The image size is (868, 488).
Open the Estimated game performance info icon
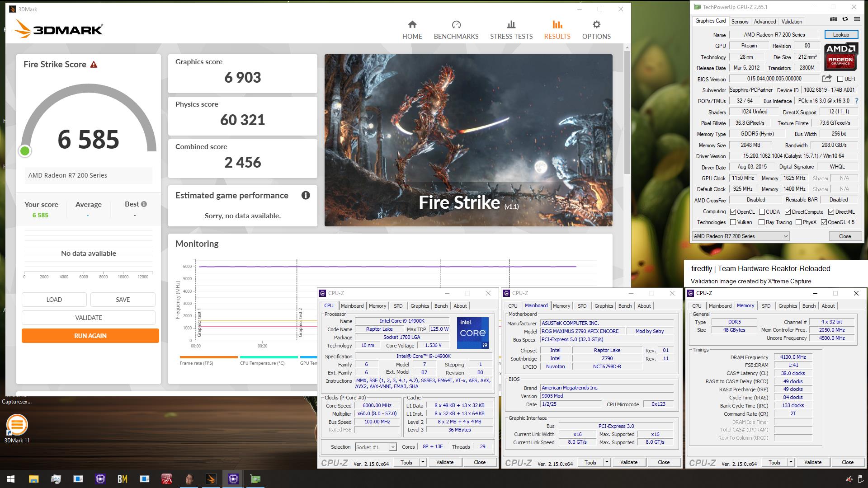pyautogui.click(x=306, y=195)
